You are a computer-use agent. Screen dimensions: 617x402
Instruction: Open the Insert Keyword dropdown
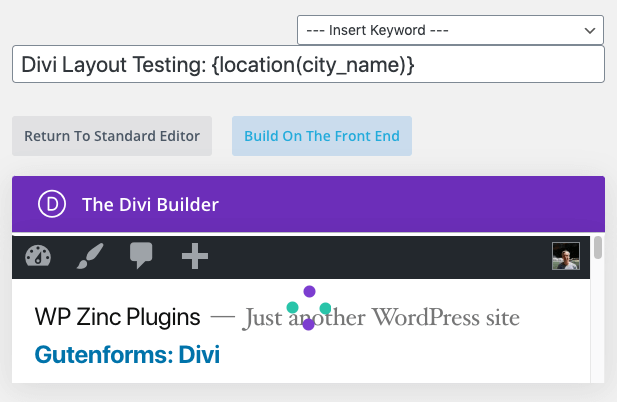(x=450, y=30)
